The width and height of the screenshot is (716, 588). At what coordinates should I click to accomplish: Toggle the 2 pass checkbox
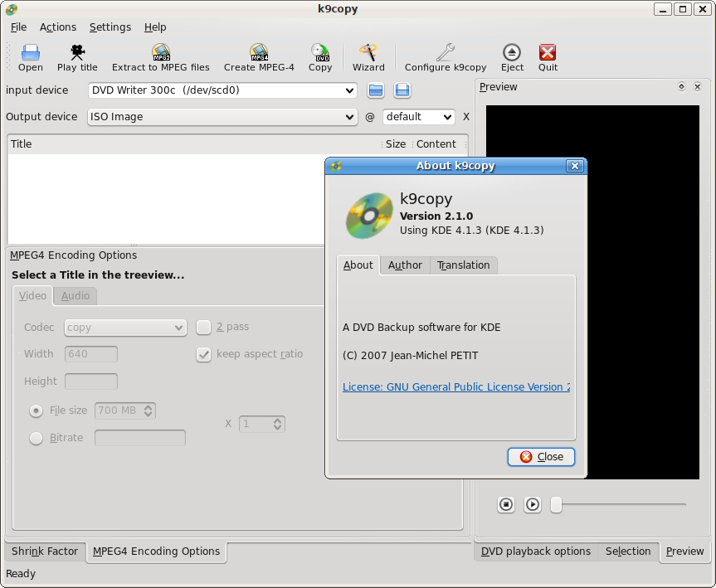203,328
